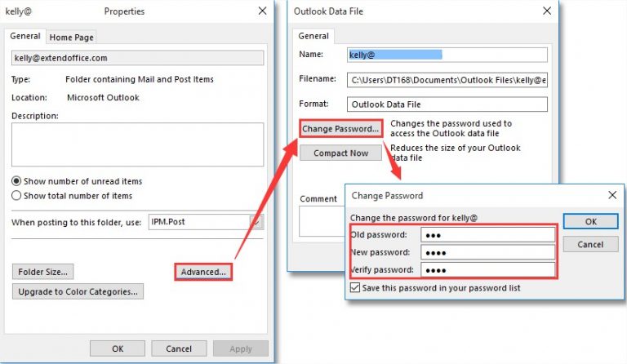
Task: Click the Old password field
Action: click(x=488, y=234)
